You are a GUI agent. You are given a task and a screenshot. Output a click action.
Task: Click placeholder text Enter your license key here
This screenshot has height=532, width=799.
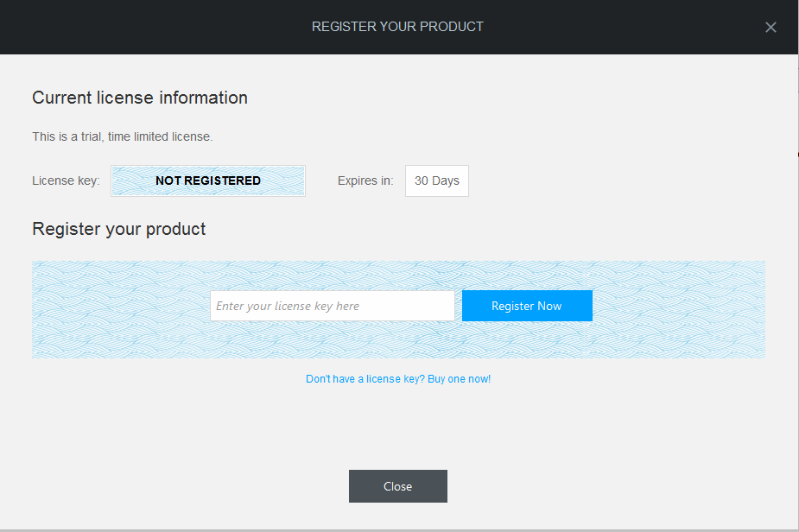pos(288,306)
